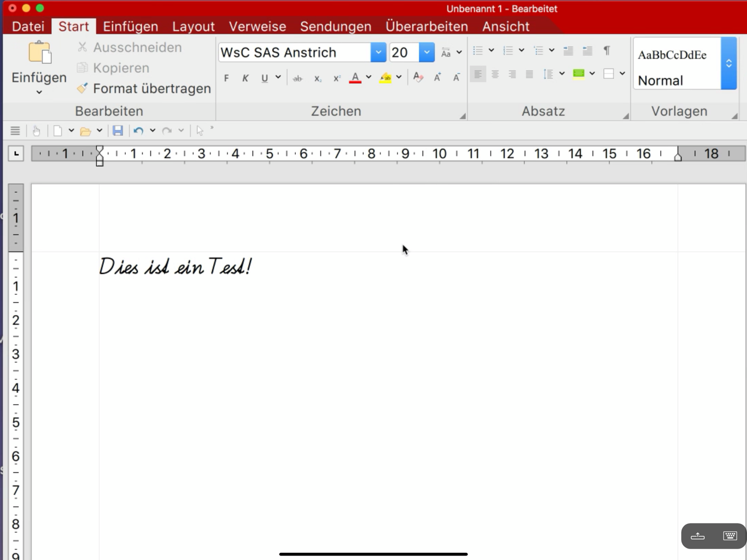Click the blue Save disk icon
Image resolution: width=747 pixels, height=560 pixels.
tap(118, 131)
